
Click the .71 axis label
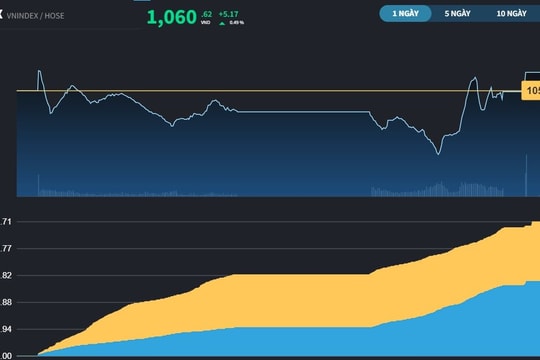tap(6, 222)
